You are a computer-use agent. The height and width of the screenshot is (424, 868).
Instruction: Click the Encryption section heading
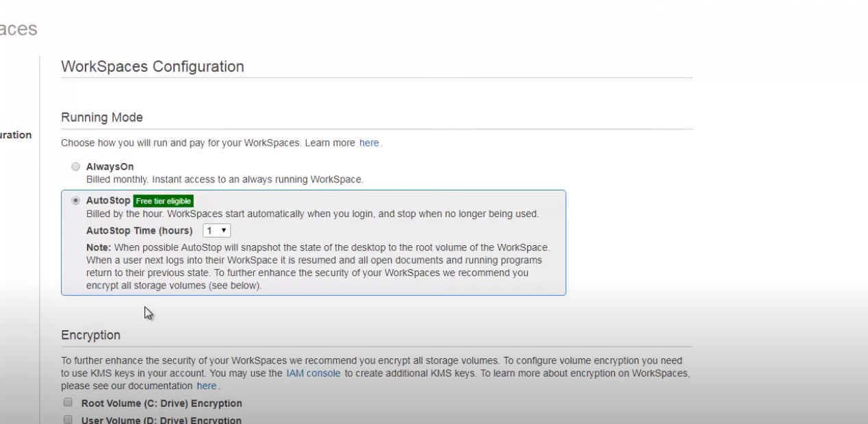[x=90, y=335]
